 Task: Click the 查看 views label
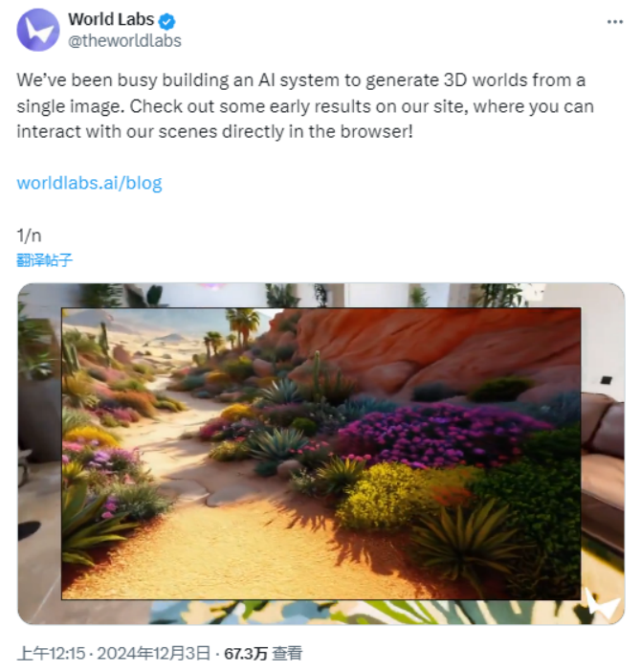click(287, 654)
